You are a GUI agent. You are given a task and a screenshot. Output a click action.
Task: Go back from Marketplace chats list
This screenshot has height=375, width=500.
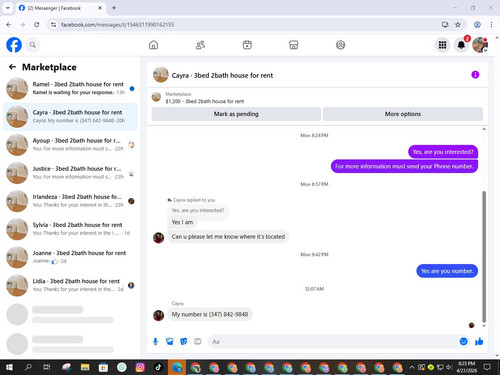pos(12,67)
